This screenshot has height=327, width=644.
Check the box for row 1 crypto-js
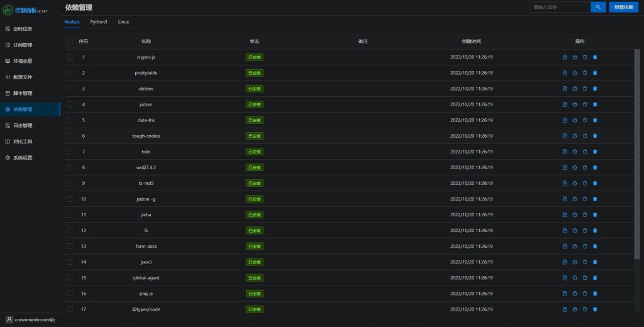coord(70,57)
